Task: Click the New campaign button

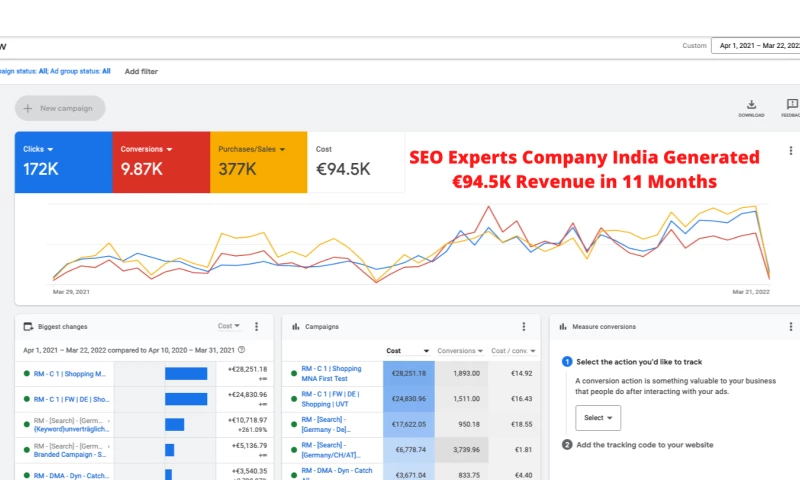Action: 60,108
